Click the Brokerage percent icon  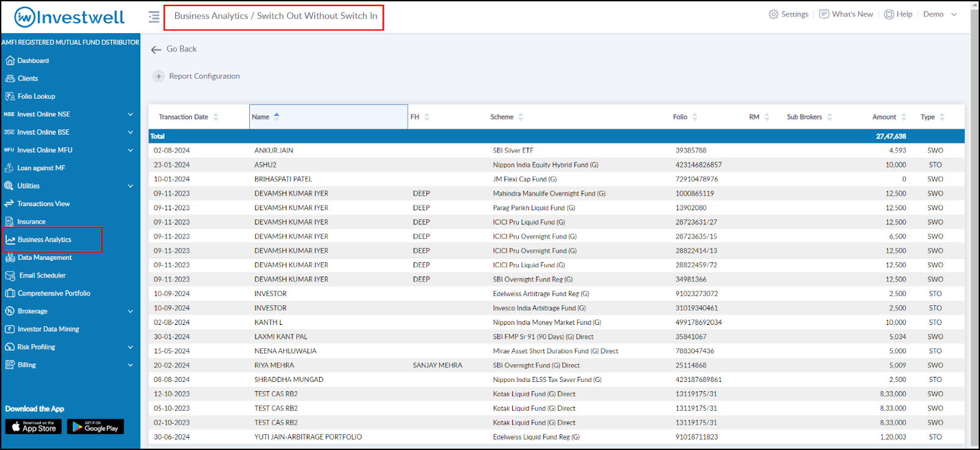click(x=9, y=311)
